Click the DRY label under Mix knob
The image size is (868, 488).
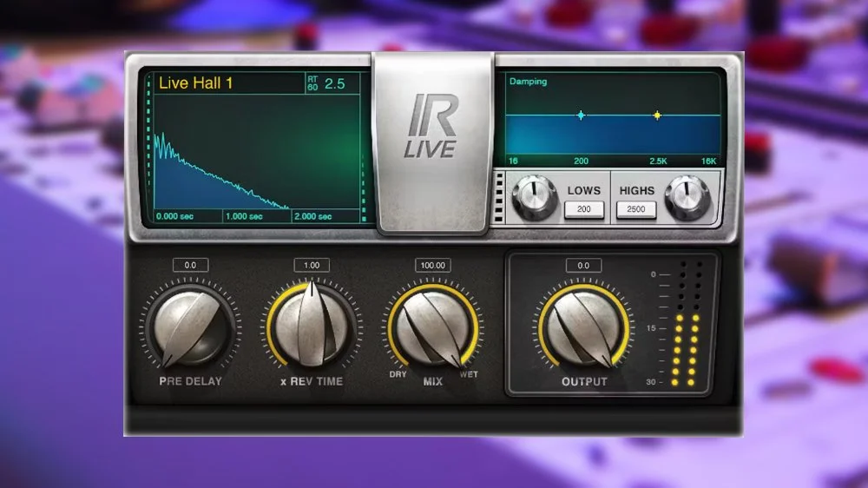coord(398,374)
